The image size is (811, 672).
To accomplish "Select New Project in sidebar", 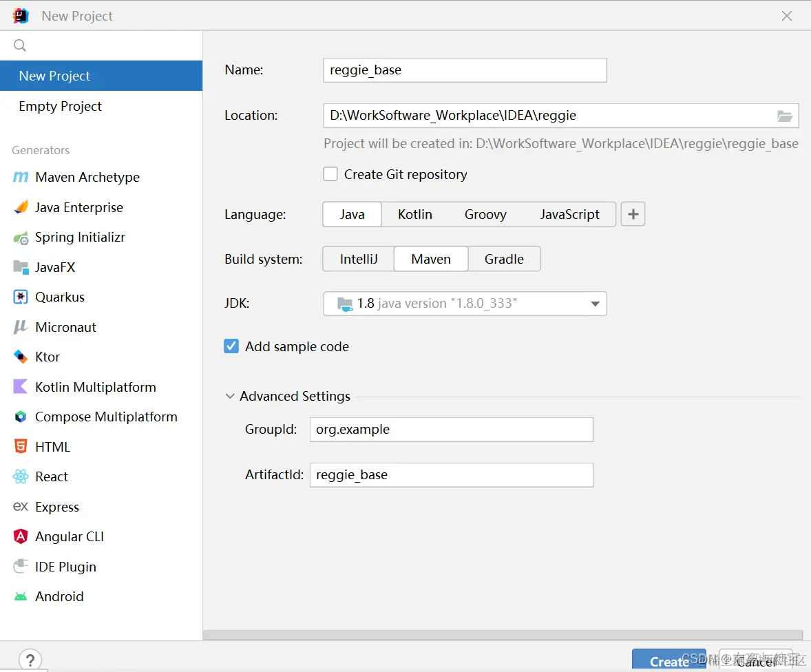I will (101, 76).
